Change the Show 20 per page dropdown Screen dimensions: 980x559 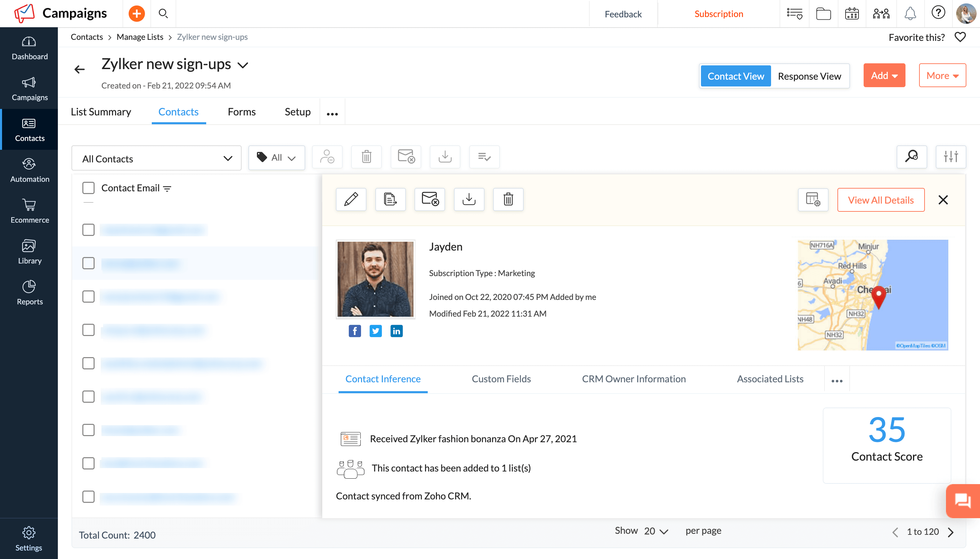656,531
